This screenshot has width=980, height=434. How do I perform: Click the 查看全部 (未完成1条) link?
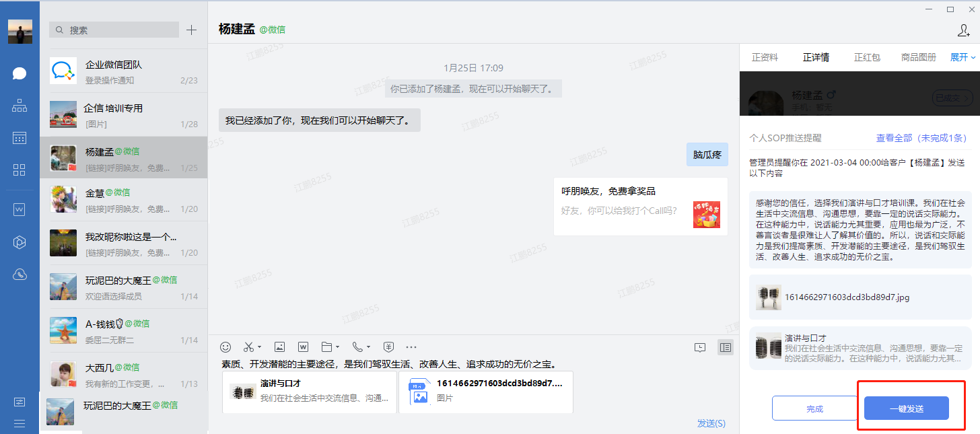coord(923,138)
